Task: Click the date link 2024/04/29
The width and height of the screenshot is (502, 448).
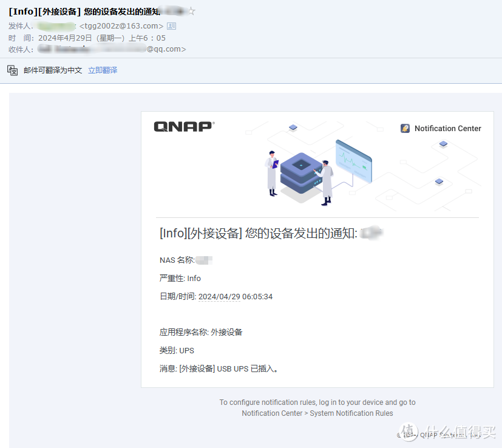Action: point(219,296)
